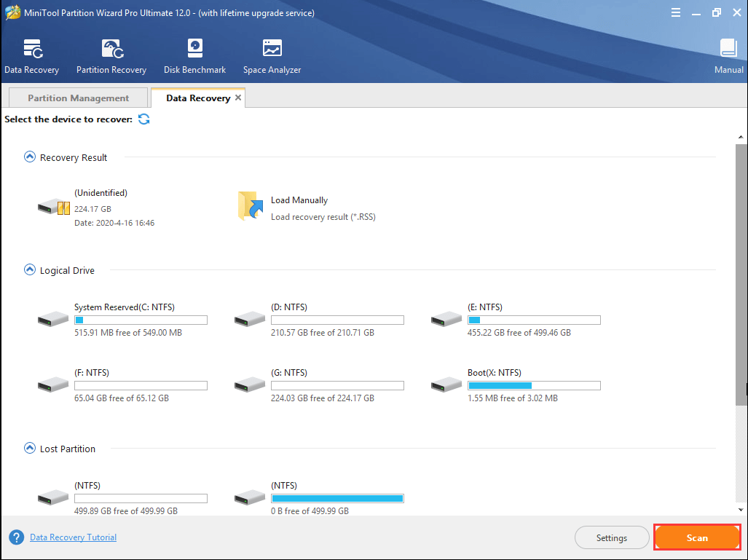Screen dimensions: 748x560
Task: Launch Partition Recovery from the toolbar
Action: [111, 56]
